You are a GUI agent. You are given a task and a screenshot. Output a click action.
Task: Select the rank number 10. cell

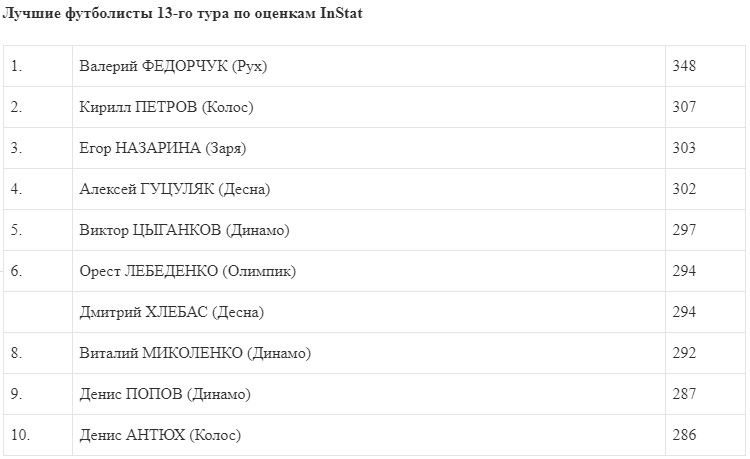coord(20,435)
